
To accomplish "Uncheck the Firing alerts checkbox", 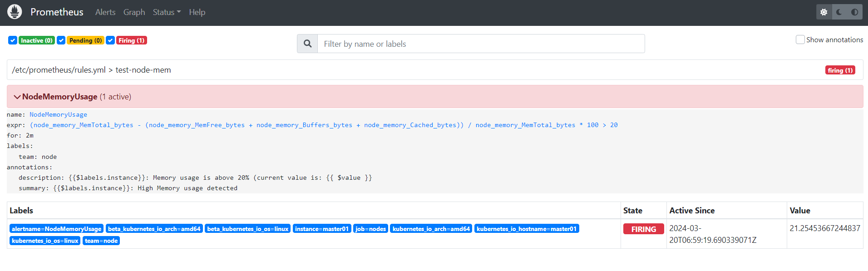I will pyautogui.click(x=110, y=40).
